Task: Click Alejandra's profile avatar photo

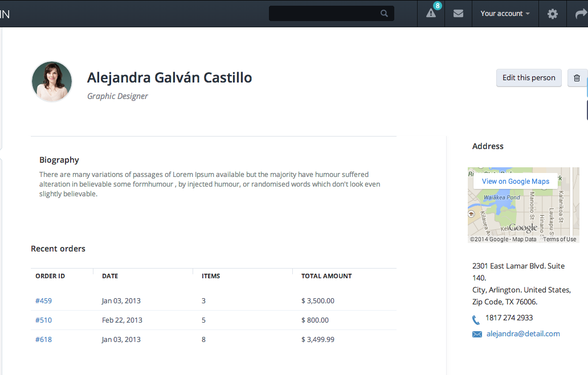Action: pyautogui.click(x=52, y=81)
